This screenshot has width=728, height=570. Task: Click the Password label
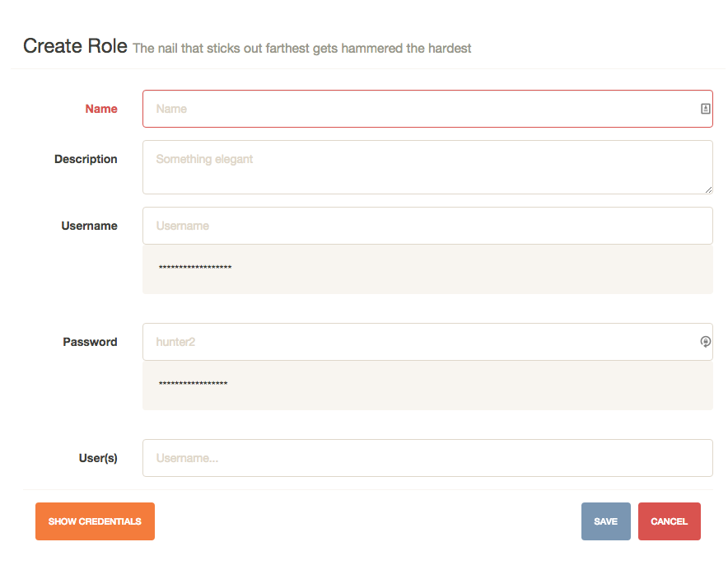click(x=90, y=342)
